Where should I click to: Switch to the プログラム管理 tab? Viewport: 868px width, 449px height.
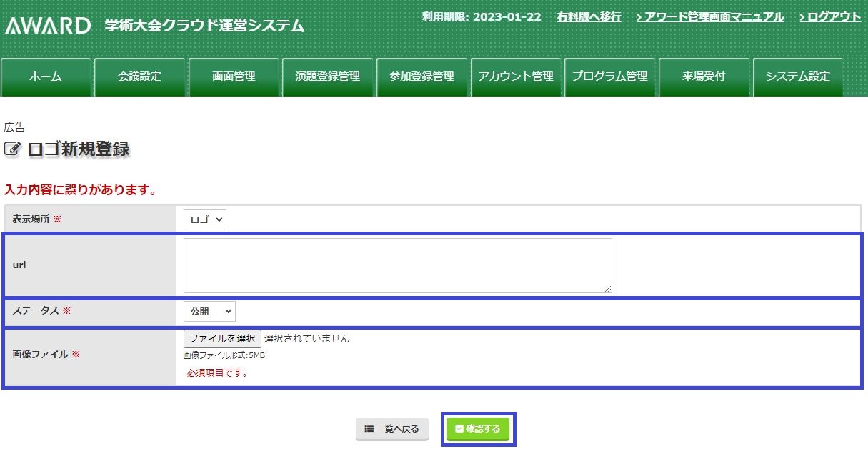pyautogui.click(x=609, y=77)
